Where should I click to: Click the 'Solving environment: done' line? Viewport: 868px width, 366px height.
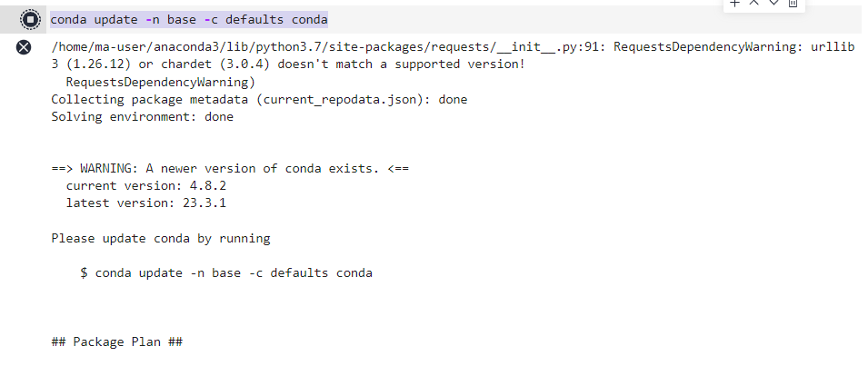(x=142, y=116)
